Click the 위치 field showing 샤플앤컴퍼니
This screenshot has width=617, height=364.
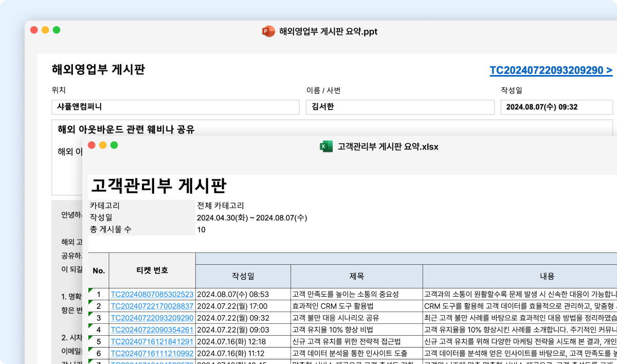point(175,107)
